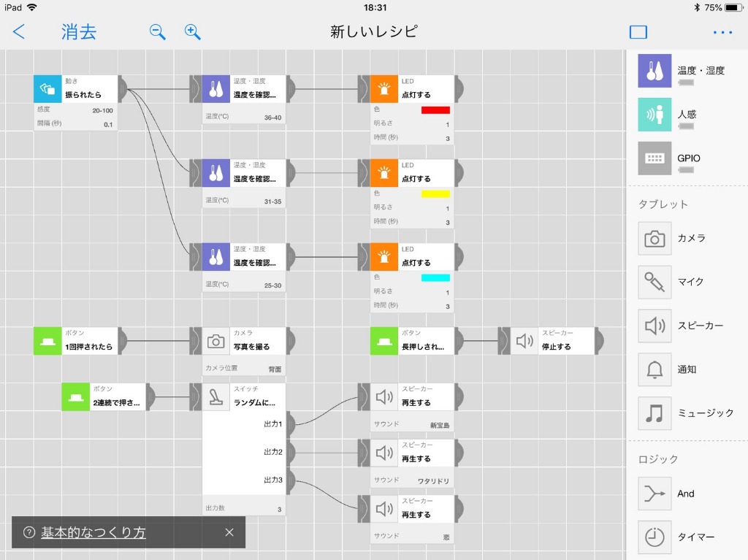Image resolution: width=748 pixels, height=560 pixels.
Task: Open the 2連続で押さ… button block
Action: click(104, 396)
